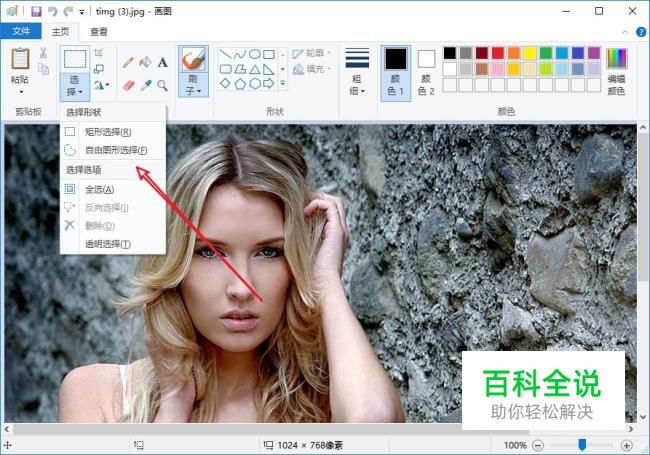Select the Pencil tool
The image size is (650, 455).
(x=128, y=63)
